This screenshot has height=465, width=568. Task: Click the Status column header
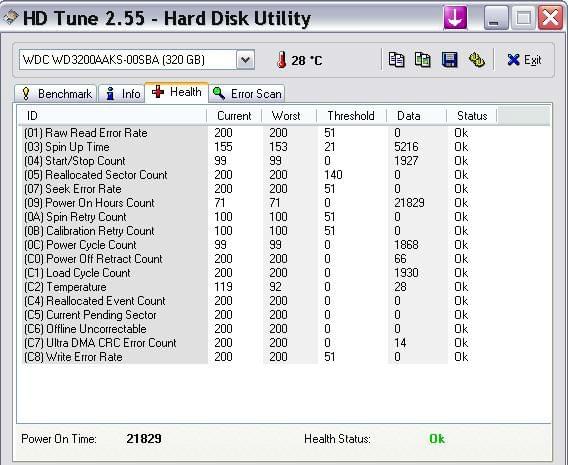coord(472,116)
